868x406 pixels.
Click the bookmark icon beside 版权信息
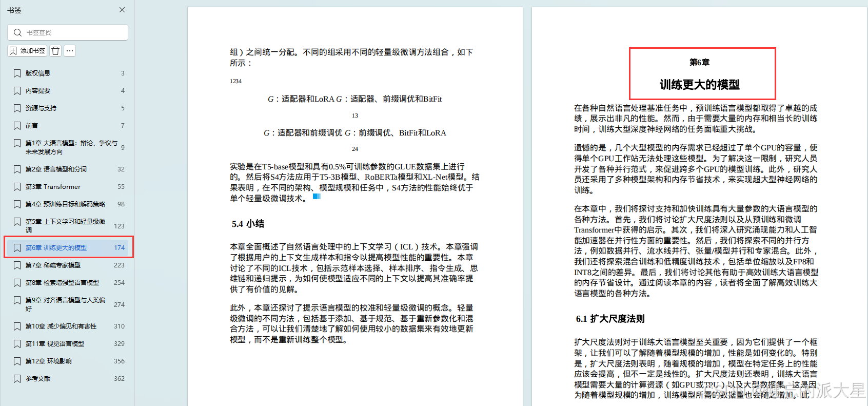pyautogui.click(x=17, y=73)
